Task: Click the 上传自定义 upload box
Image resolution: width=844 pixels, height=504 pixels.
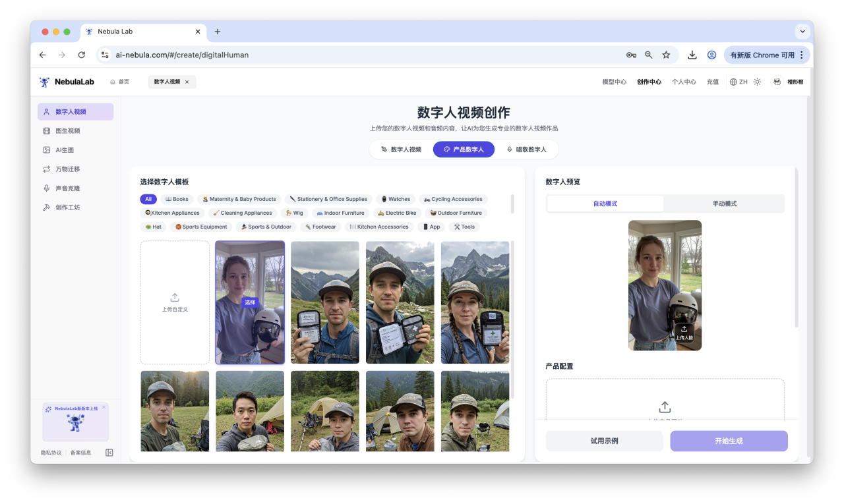Action: (x=175, y=302)
